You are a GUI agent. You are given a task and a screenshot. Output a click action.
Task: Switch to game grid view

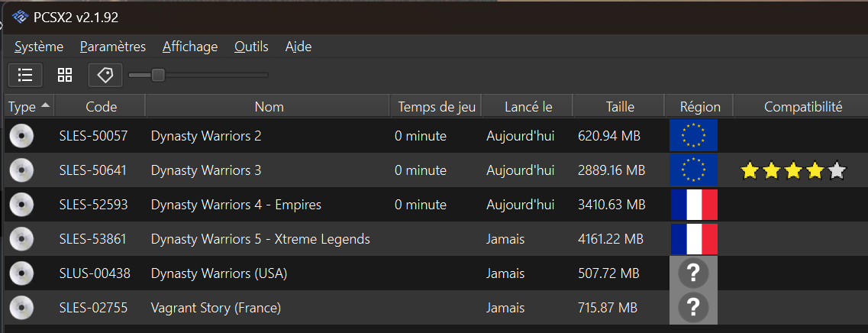pyautogui.click(x=66, y=76)
